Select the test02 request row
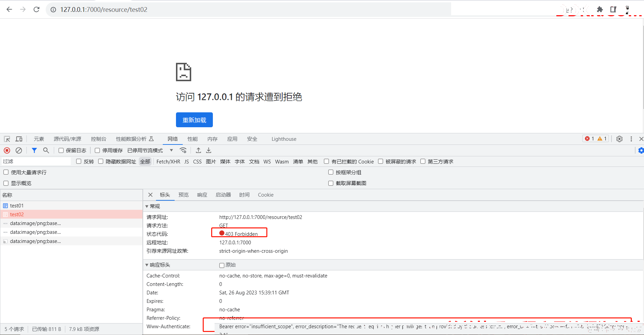 (71, 215)
